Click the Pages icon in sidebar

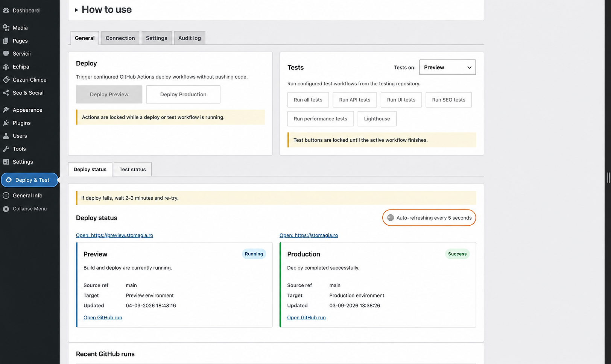tap(6, 41)
